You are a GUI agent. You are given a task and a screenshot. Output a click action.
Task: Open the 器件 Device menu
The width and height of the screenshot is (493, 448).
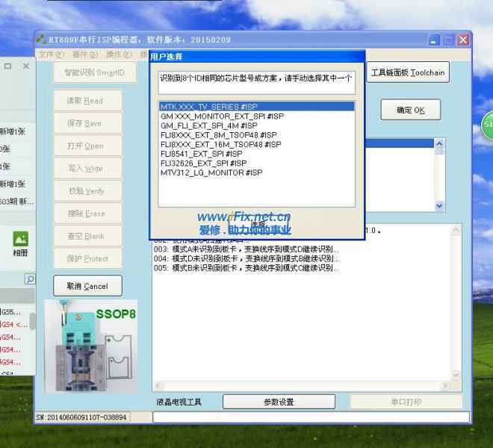[84, 55]
